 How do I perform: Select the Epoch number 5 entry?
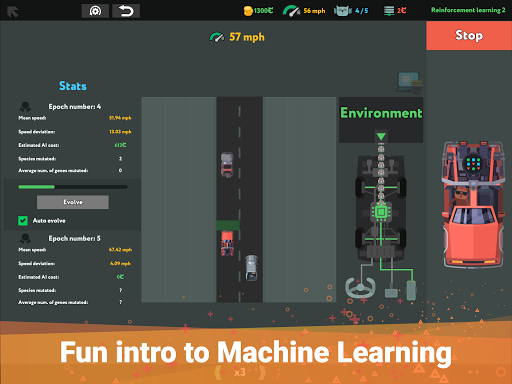(x=75, y=238)
